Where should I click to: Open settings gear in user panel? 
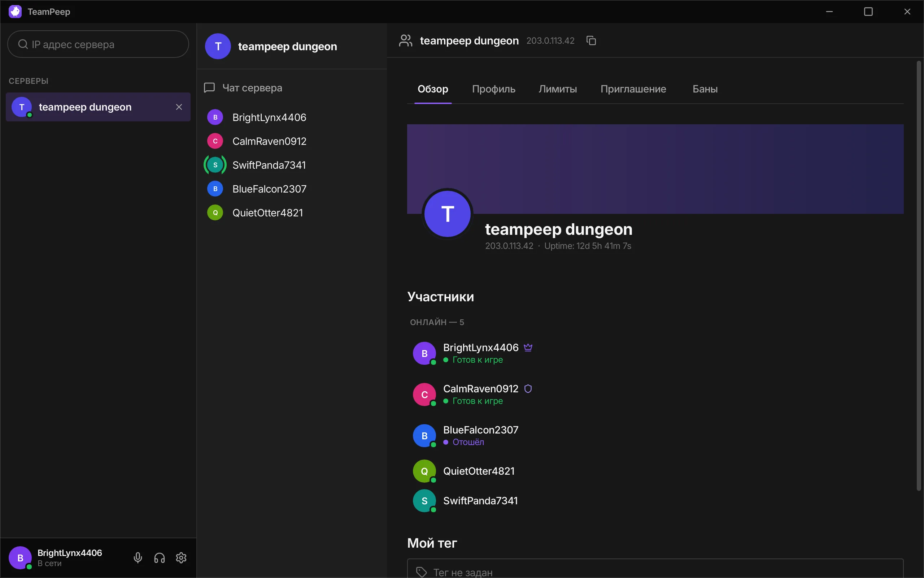point(181,558)
